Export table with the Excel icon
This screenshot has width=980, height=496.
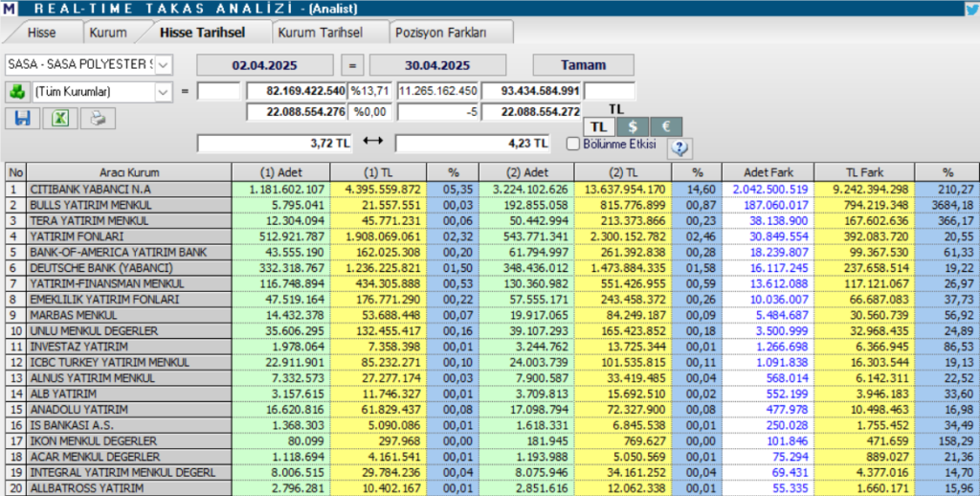(60, 118)
